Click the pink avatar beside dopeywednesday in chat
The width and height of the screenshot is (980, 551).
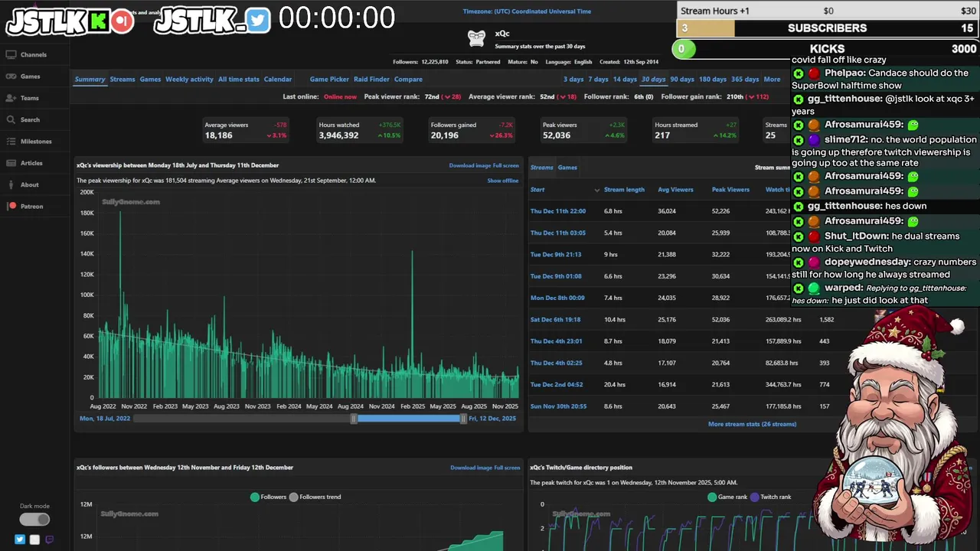(814, 262)
